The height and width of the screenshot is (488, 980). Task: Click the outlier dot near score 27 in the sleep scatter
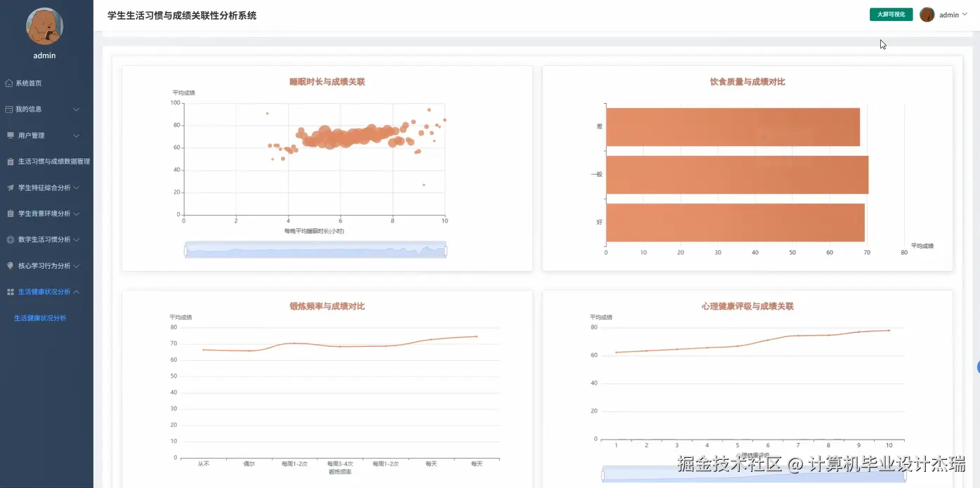point(424,185)
